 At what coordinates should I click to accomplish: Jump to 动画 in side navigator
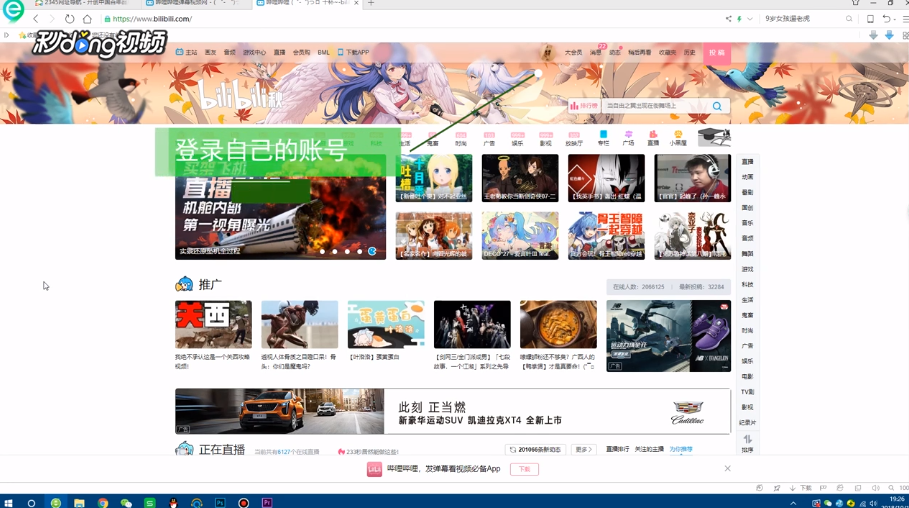[x=747, y=177]
